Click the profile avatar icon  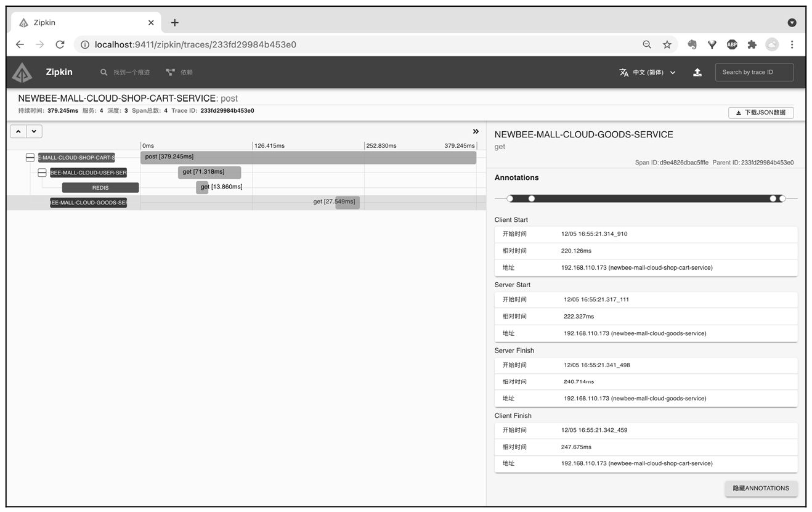(772, 44)
